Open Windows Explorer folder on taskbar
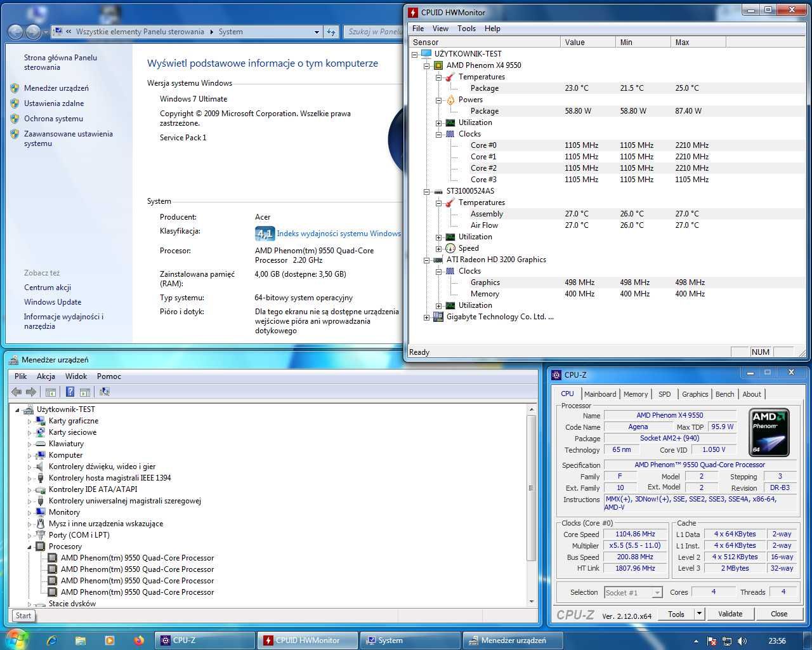This screenshot has height=650, width=812. (x=81, y=640)
